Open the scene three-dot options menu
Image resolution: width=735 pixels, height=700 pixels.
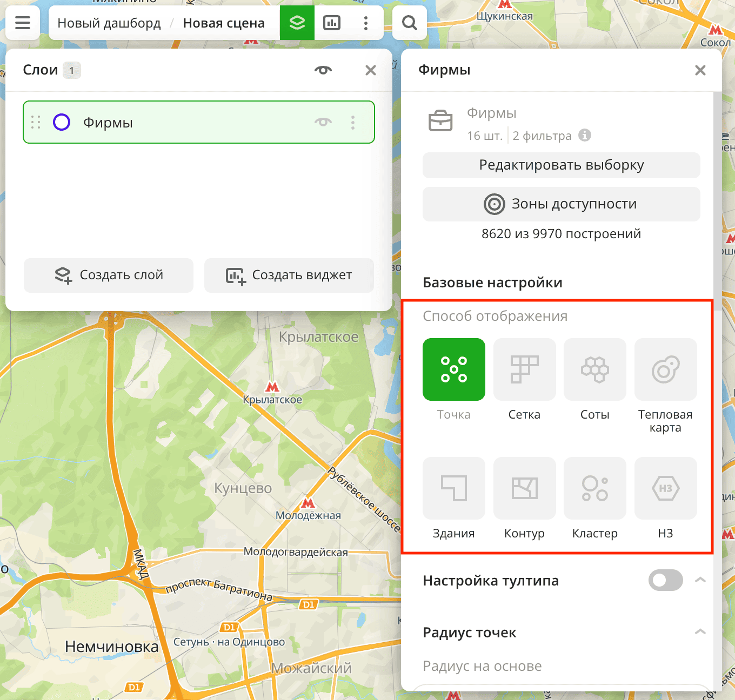(x=366, y=23)
